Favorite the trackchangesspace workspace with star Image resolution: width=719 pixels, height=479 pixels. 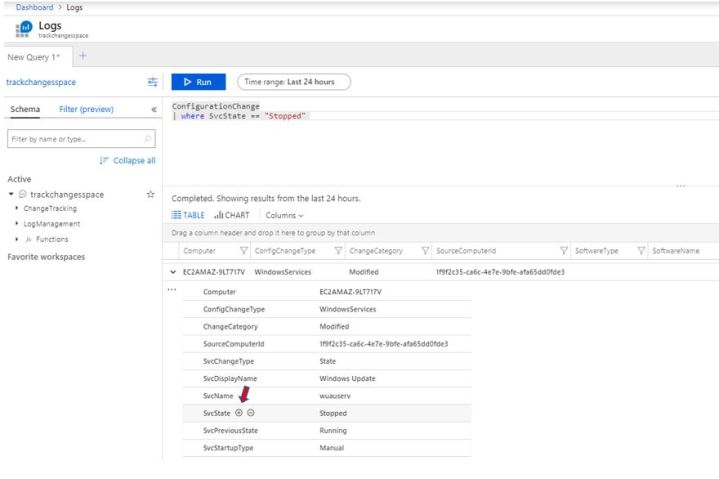tap(150, 194)
